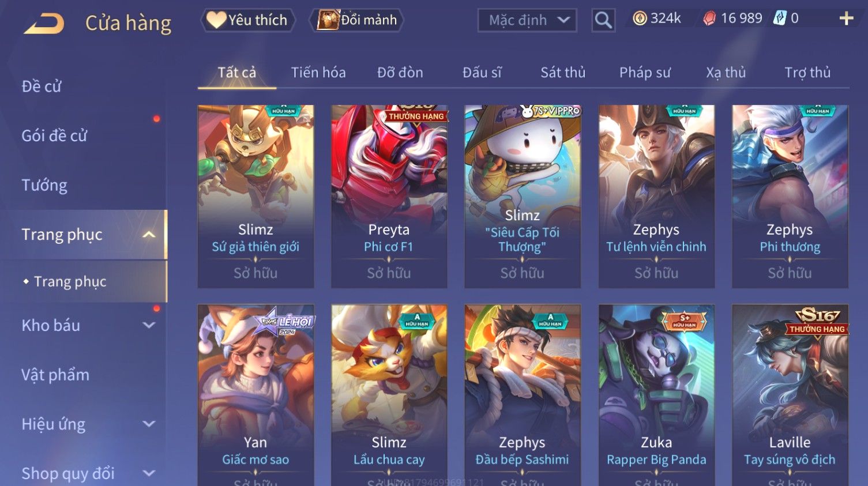The height and width of the screenshot is (486, 868).
Task: Go to Tướng in sidebar
Action: click(44, 185)
